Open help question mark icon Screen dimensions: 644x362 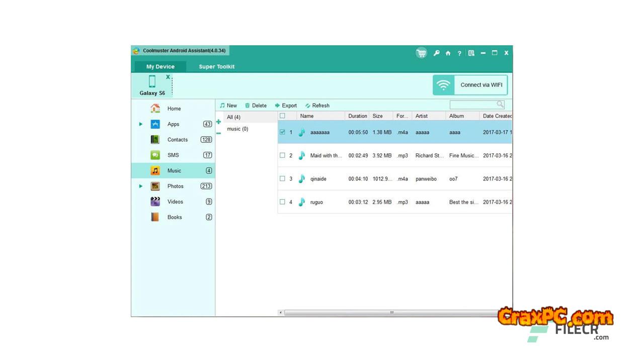coord(459,53)
